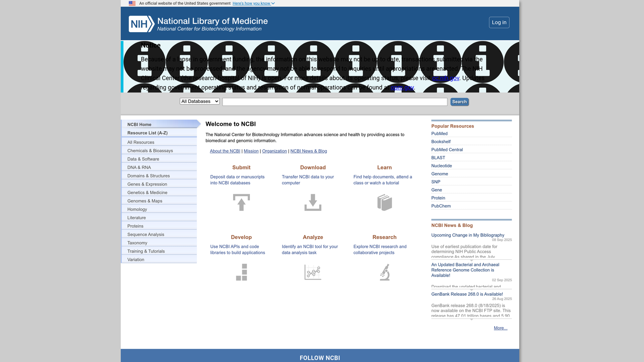This screenshot has height=362, width=644.
Task: Expand the "Here's how you know" disclosure
Action: click(x=254, y=3)
